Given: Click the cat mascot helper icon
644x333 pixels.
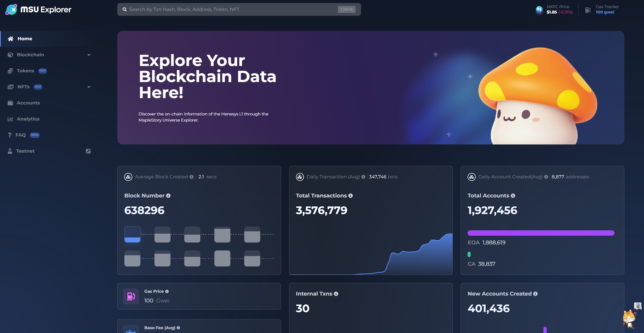Looking at the screenshot, I should (630, 319).
